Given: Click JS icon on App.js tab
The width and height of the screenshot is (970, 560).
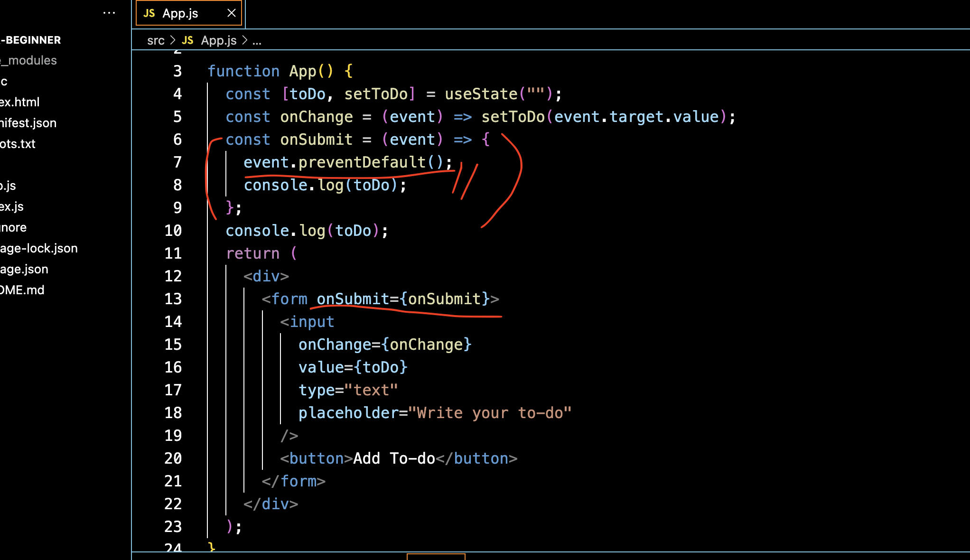Looking at the screenshot, I should click(x=149, y=13).
